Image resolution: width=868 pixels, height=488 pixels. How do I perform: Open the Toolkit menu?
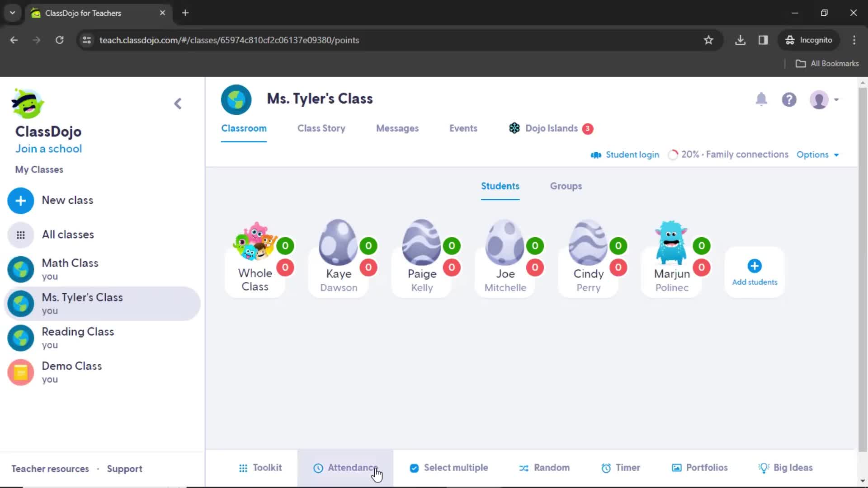tap(260, 468)
